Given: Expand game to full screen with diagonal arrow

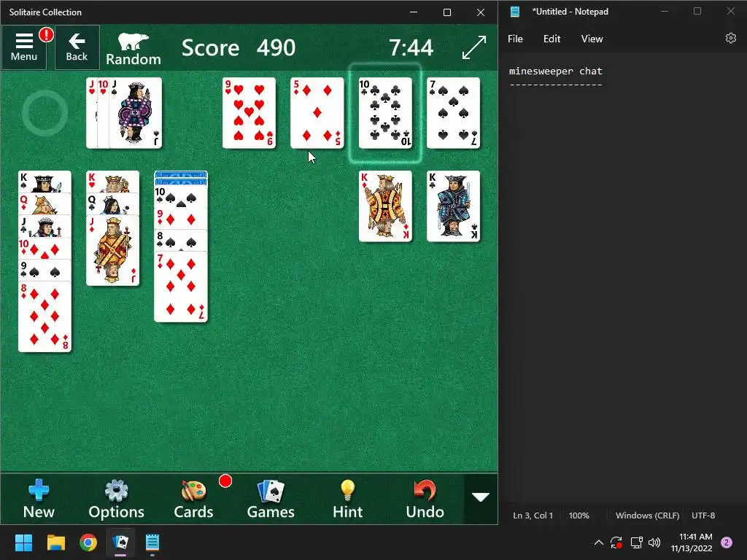Looking at the screenshot, I should coord(474,47).
